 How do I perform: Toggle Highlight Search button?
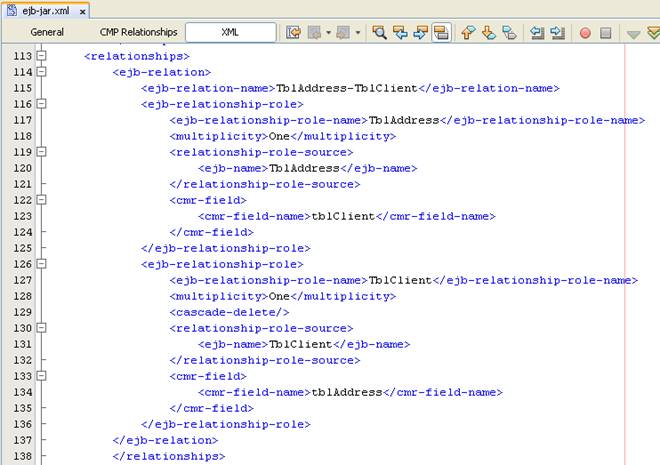pyautogui.click(x=441, y=32)
